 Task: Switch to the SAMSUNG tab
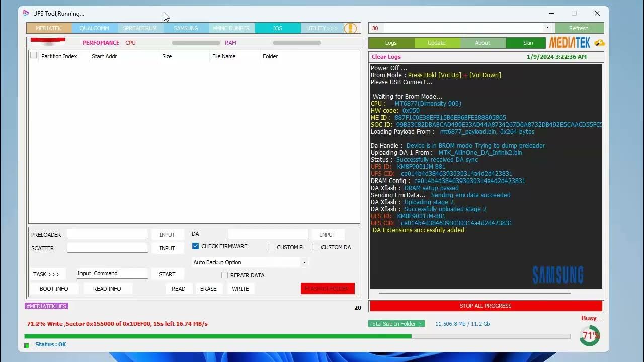pos(186,28)
